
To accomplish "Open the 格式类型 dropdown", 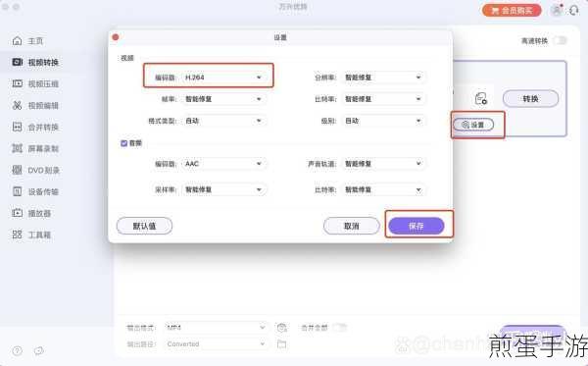I will click(223, 121).
